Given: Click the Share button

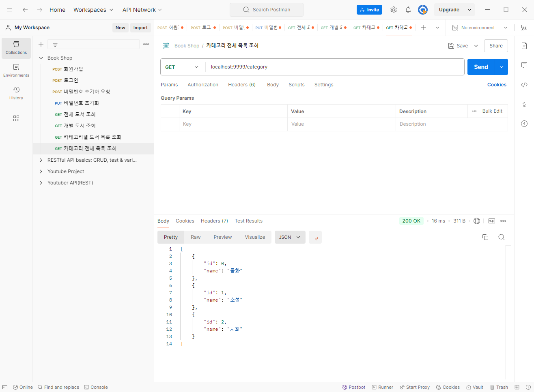Looking at the screenshot, I should (x=496, y=46).
